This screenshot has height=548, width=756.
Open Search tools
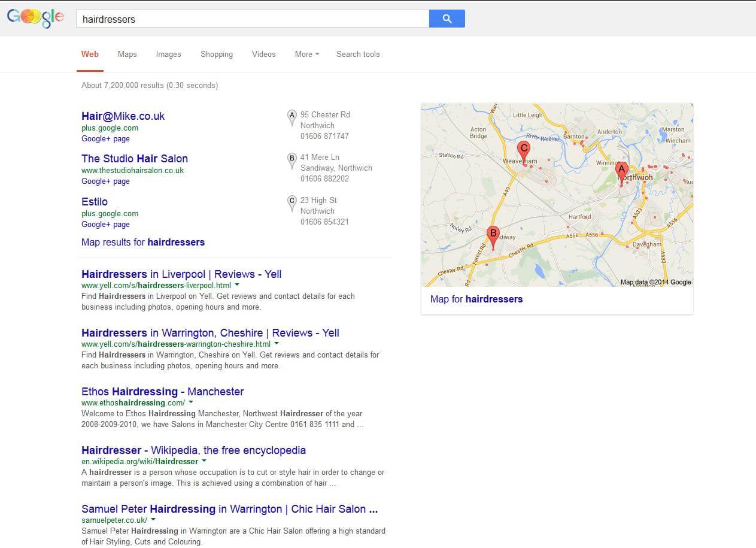pyautogui.click(x=358, y=54)
